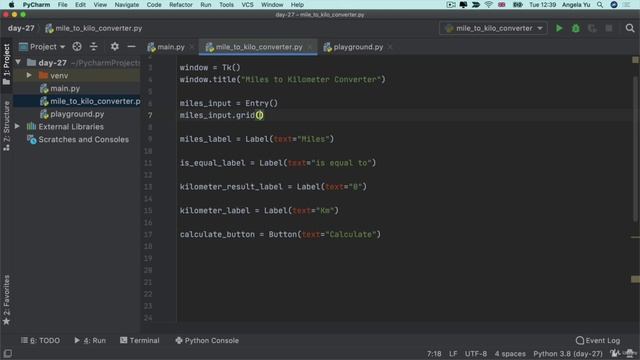Open macOS Spotlight search icon
Image resolution: width=640 pixels, height=360 pixels.
[x=600, y=5]
